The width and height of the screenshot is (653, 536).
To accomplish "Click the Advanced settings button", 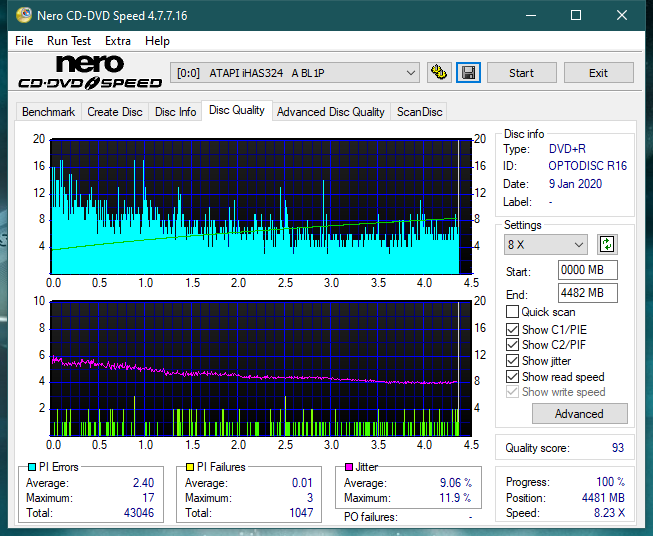I will tap(579, 413).
